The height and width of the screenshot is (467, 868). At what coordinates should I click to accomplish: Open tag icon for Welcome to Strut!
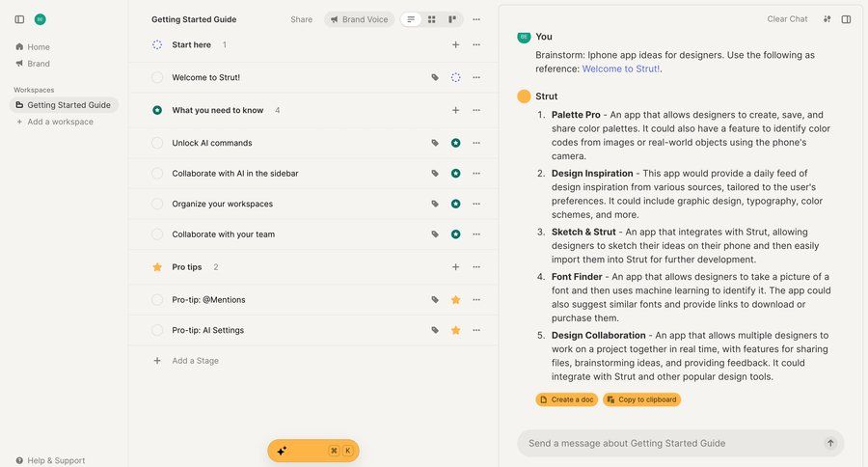pyautogui.click(x=435, y=77)
